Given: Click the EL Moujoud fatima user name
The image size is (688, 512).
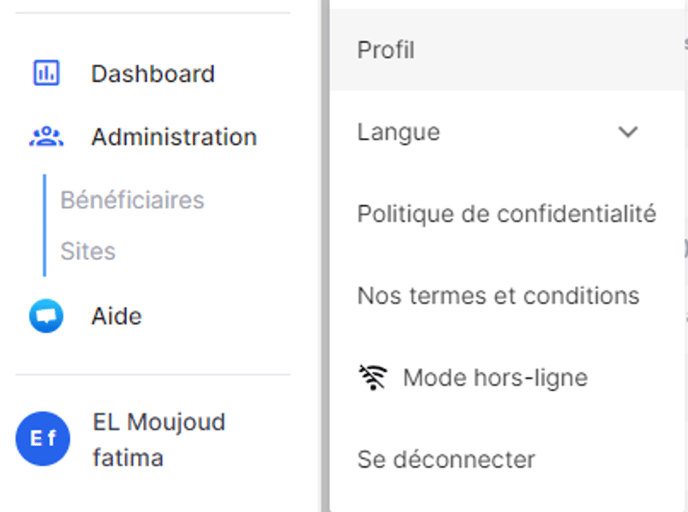Looking at the screenshot, I should (159, 440).
